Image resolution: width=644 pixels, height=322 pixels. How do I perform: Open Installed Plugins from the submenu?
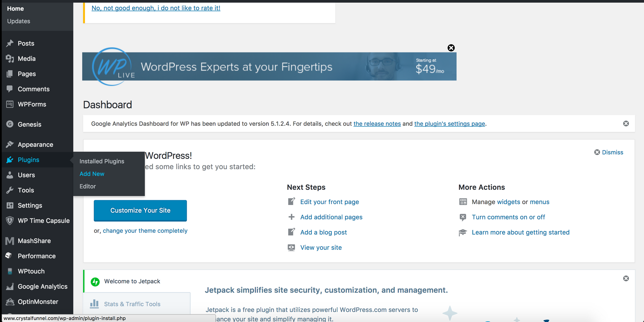point(102,161)
